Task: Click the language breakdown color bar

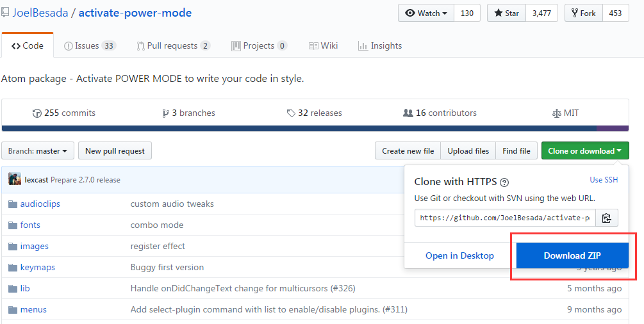Action: 315,129
